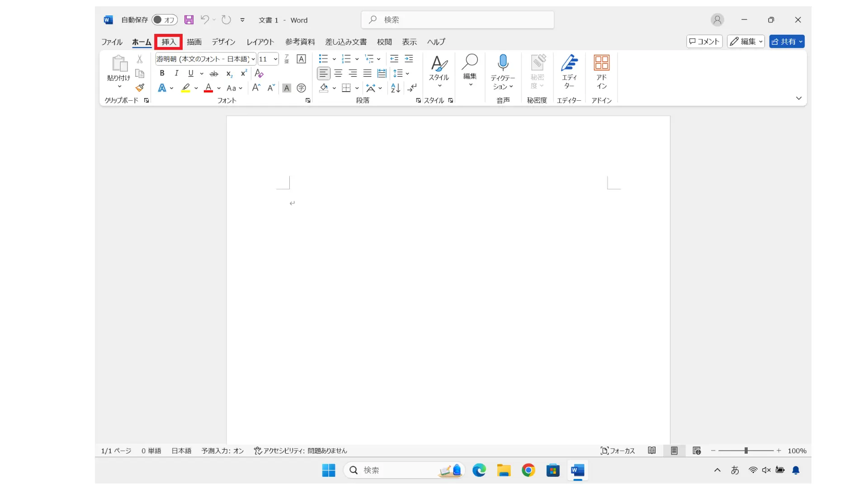The width and height of the screenshot is (868, 488).
Task: Click the 共有 share button
Action: coord(787,42)
